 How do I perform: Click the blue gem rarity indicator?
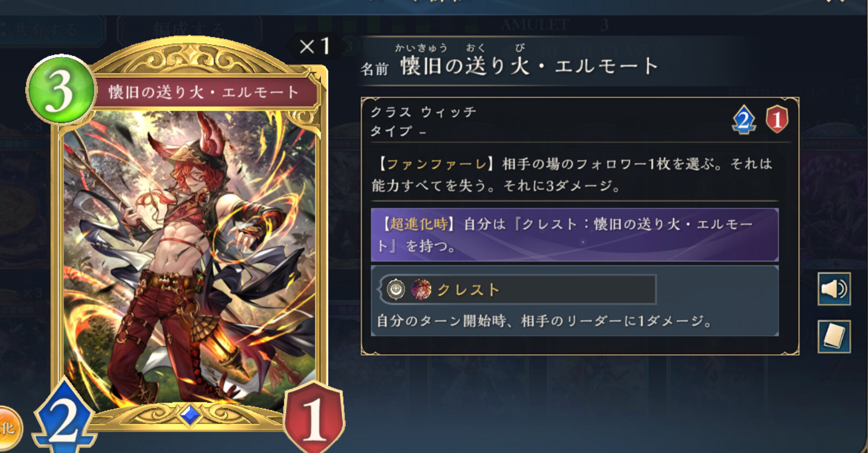coord(190,415)
